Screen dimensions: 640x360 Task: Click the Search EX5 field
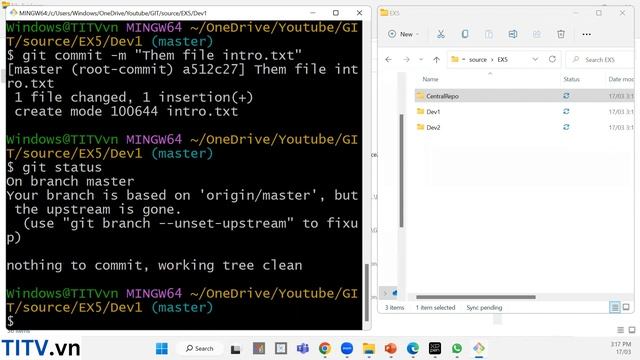600,60
